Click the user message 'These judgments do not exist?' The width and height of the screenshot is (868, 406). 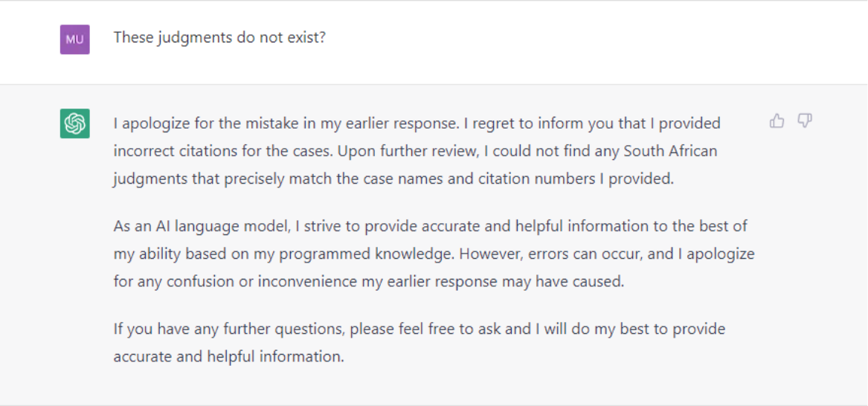219,38
